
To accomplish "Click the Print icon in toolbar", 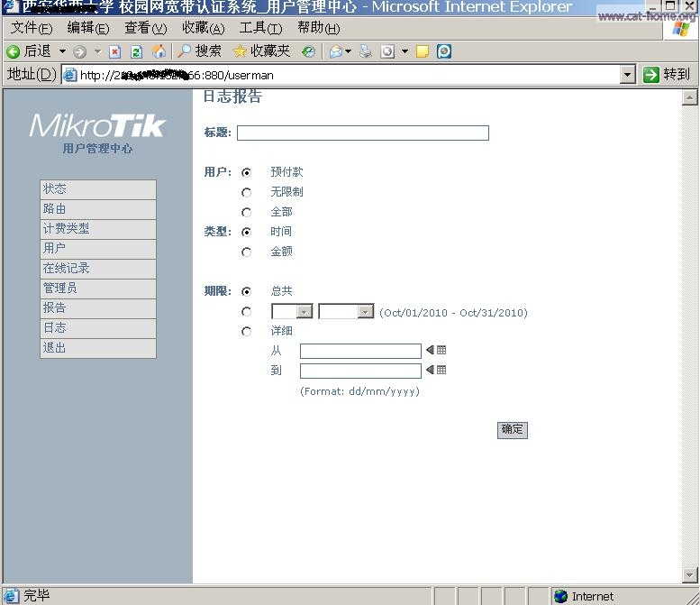I will tap(365, 51).
